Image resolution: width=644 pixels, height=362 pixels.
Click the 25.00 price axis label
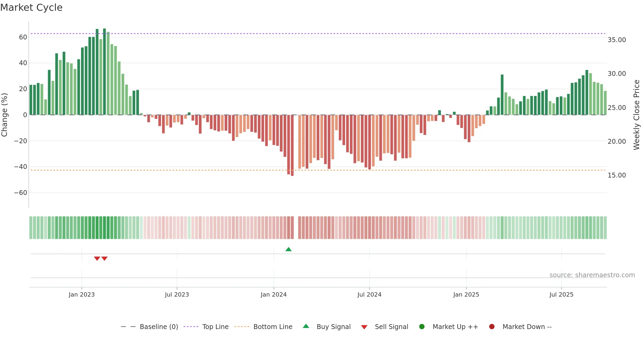tap(617, 108)
